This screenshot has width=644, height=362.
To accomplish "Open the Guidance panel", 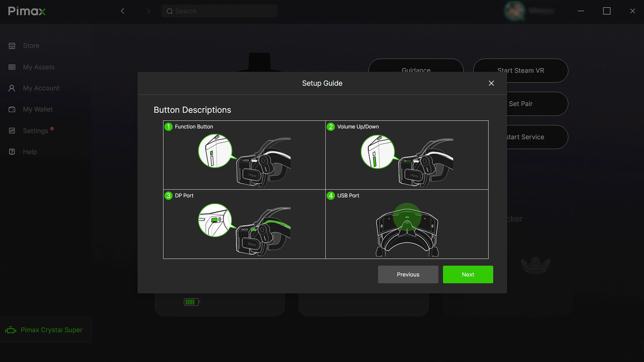I will [416, 70].
